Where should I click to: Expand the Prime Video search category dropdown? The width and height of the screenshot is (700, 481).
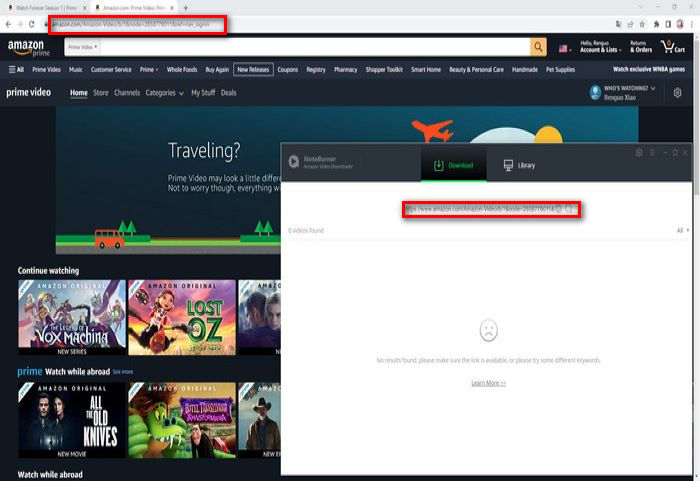(83, 47)
